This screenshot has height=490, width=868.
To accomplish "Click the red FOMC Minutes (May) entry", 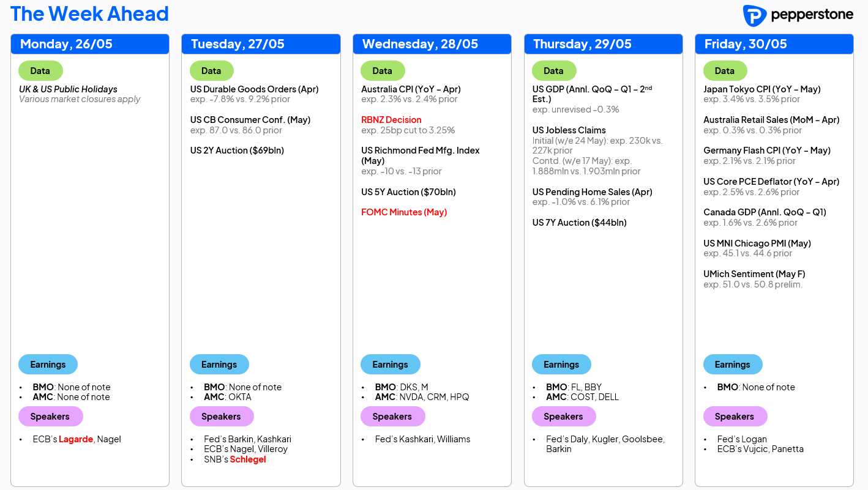I will pyautogui.click(x=404, y=212).
